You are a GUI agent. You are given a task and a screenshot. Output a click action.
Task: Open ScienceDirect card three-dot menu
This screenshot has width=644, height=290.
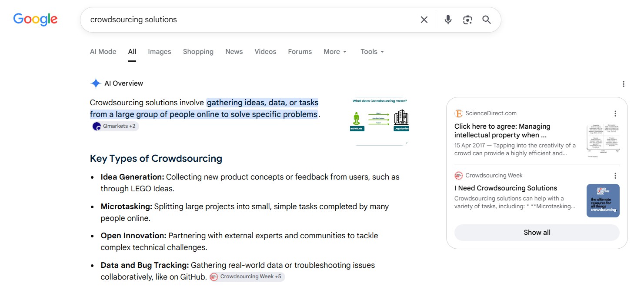(x=615, y=113)
